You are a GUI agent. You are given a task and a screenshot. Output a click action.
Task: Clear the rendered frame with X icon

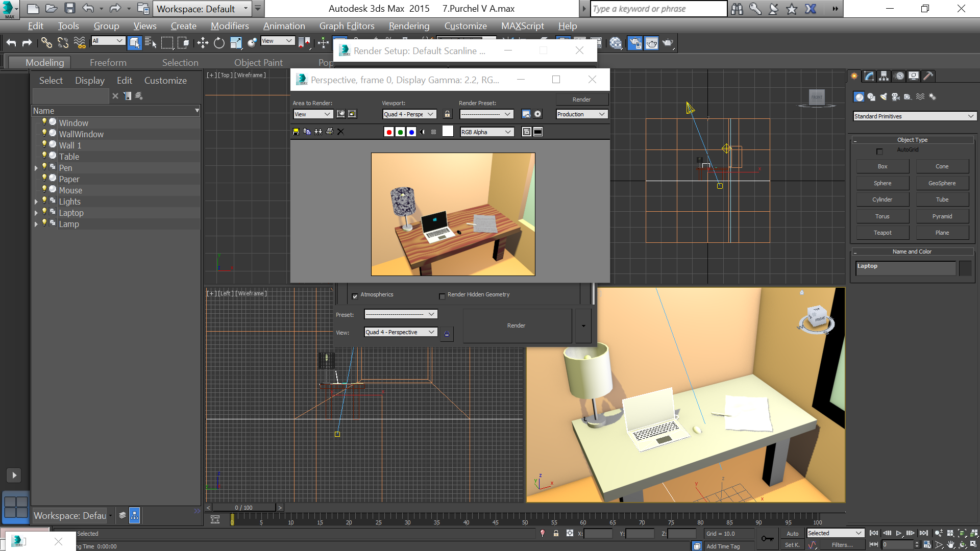click(341, 132)
